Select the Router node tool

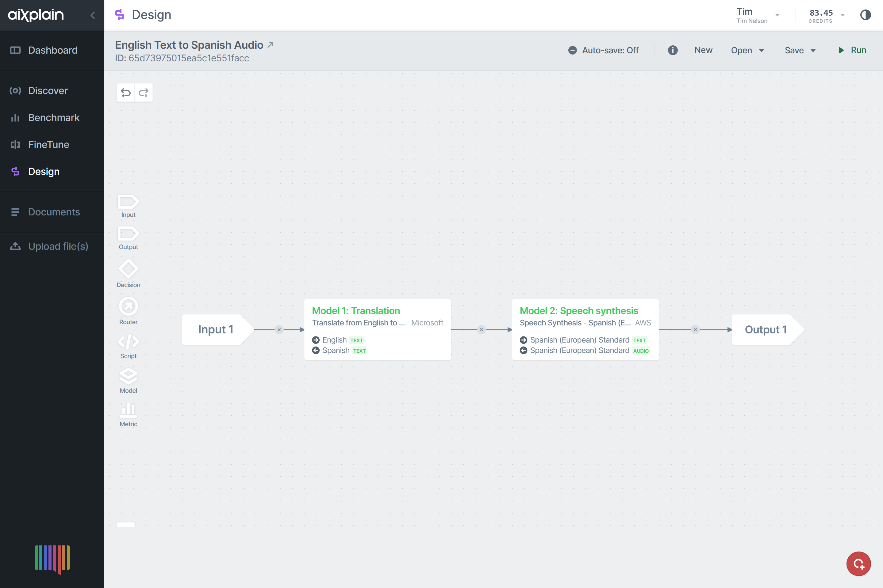128,311
